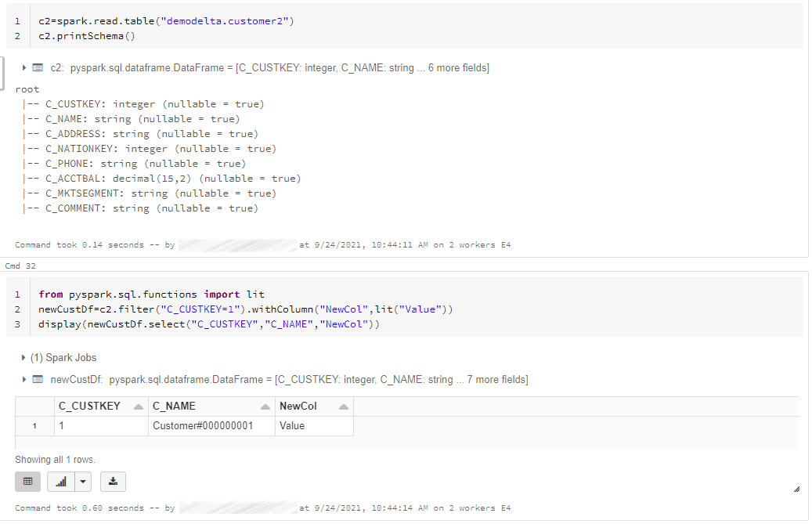812x524 pixels.
Task: Click the C_NAME column header
Action: [173, 406]
